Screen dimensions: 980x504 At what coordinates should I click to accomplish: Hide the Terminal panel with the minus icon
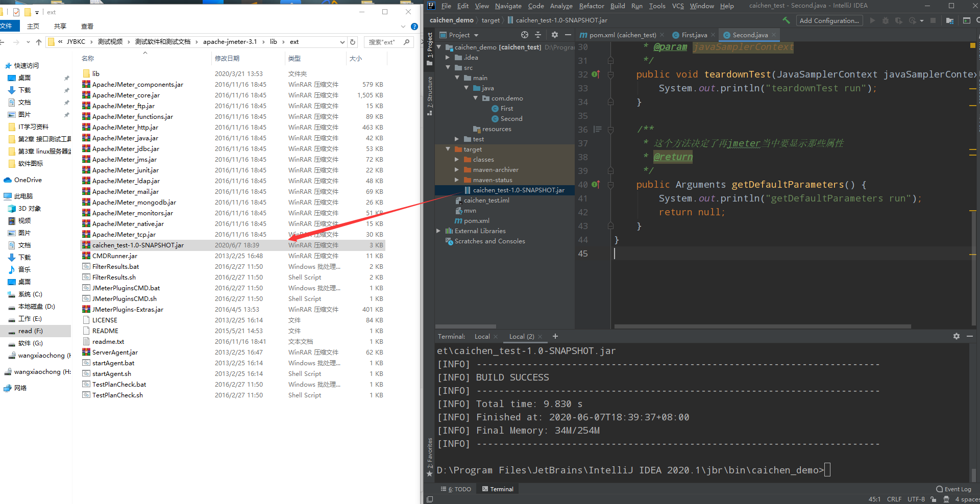(x=970, y=336)
